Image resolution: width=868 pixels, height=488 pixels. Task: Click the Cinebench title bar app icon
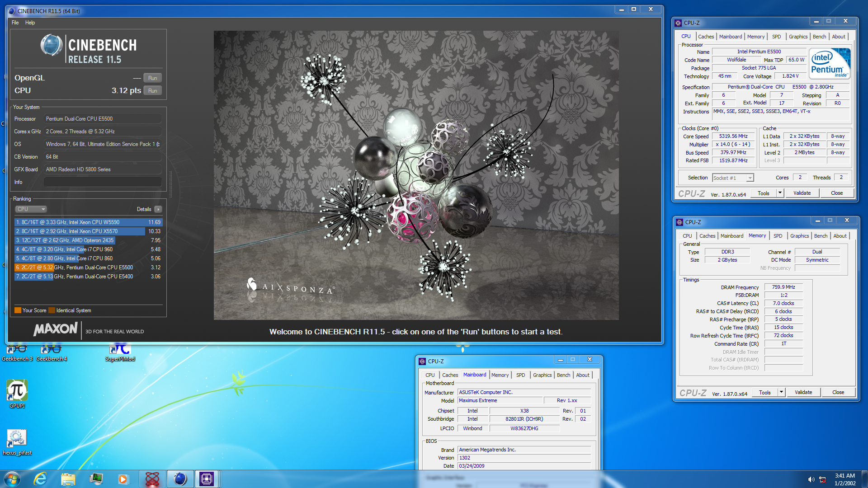(12, 11)
